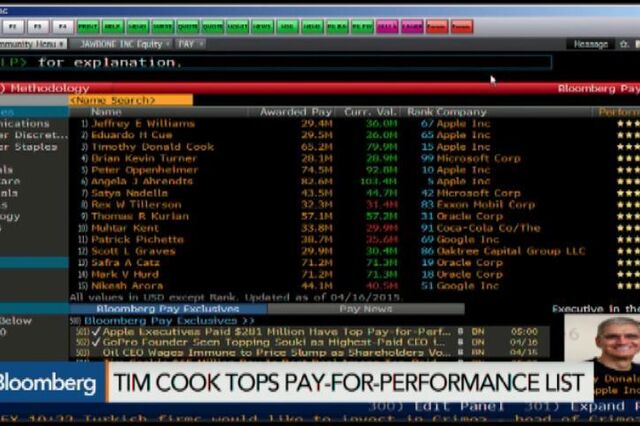The height and width of the screenshot is (426, 640).
Task: Select the Bloomberg Pay Exclusives tab
Action: (x=168, y=309)
